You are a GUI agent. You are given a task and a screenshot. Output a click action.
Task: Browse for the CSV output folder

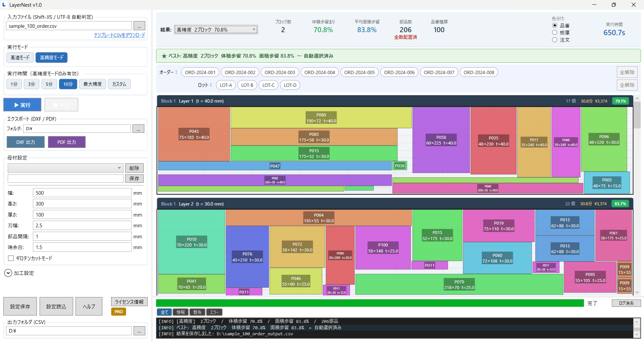click(x=139, y=331)
